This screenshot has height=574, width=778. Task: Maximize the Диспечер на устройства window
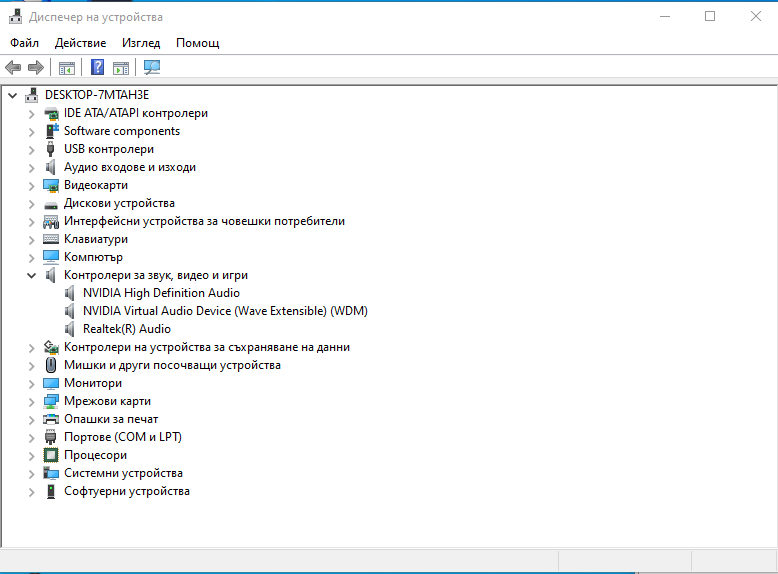click(710, 16)
